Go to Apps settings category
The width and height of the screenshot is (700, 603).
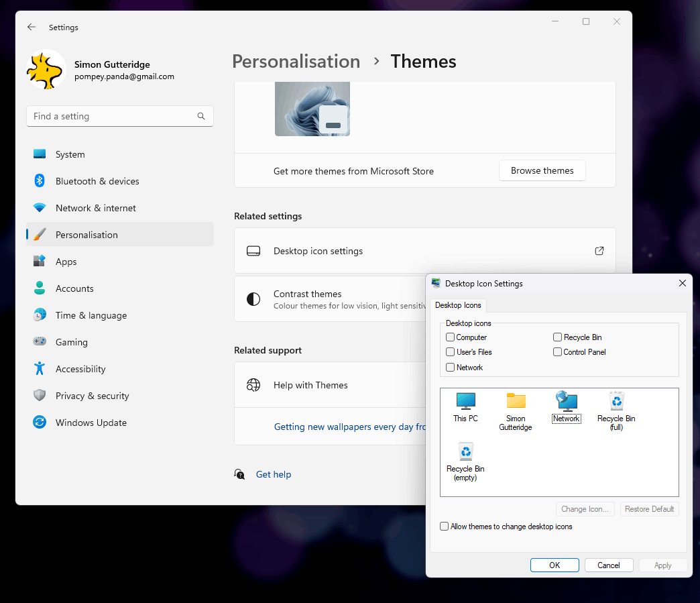(119, 262)
